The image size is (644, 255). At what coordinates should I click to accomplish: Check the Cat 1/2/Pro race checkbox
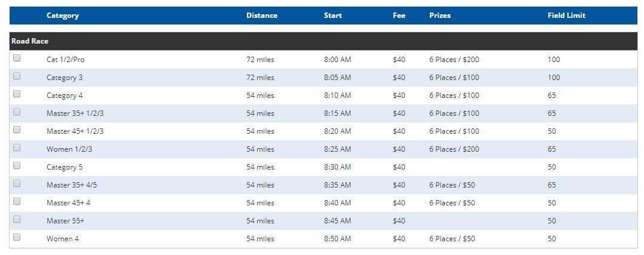pyautogui.click(x=16, y=58)
